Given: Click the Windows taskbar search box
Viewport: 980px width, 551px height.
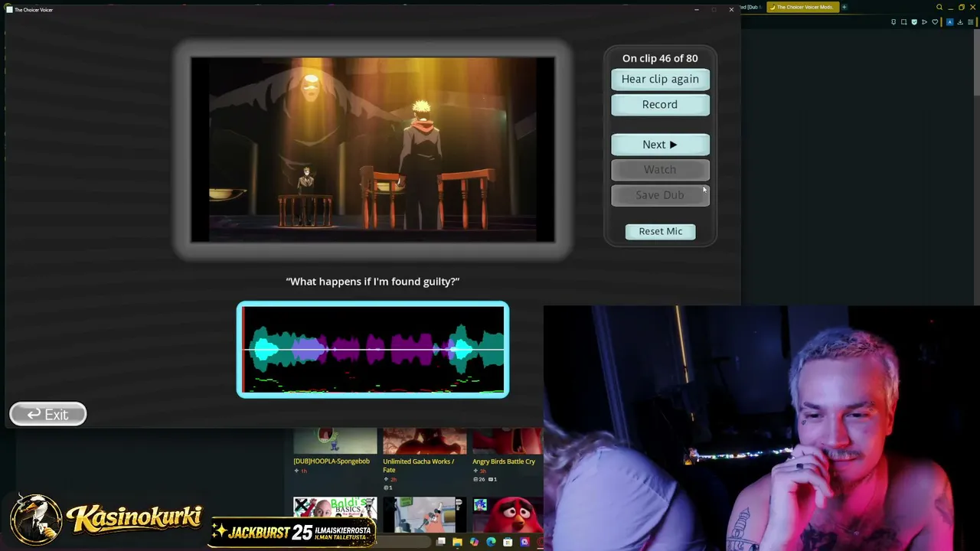Looking at the screenshot, I should pyautogui.click(x=402, y=543).
